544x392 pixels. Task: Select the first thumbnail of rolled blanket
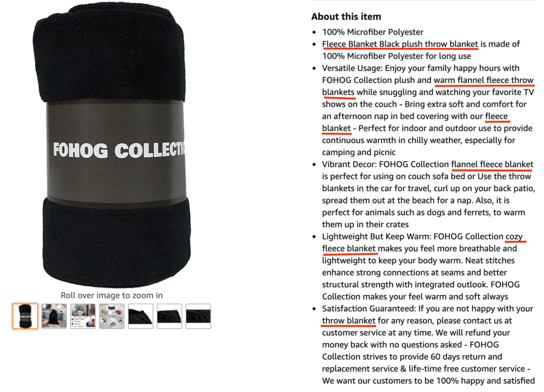25,316
